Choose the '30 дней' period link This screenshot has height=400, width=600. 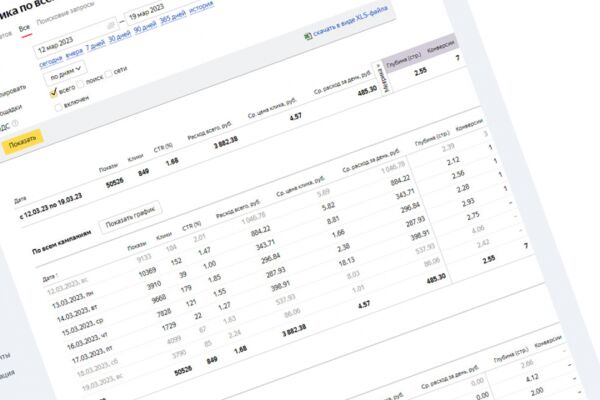(119, 36)
